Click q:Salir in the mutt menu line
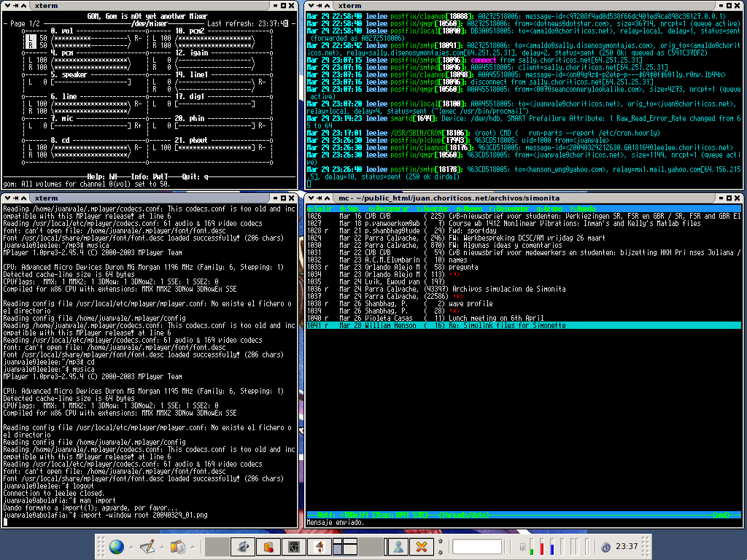 [x=320, y=209]
